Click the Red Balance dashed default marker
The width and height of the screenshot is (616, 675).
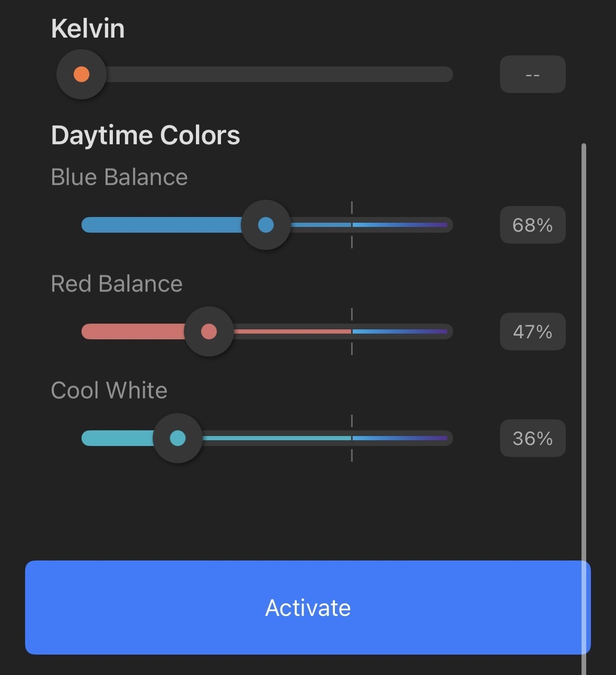coord(352,331)
